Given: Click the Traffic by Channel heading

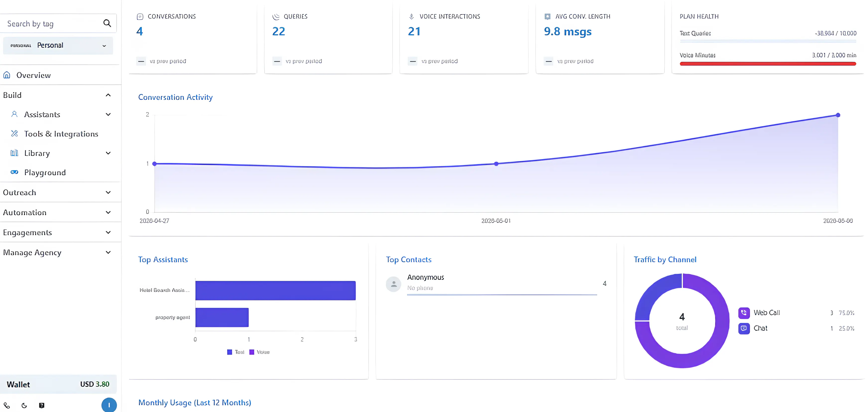Looking at the screenshot, I should [665, 260].
